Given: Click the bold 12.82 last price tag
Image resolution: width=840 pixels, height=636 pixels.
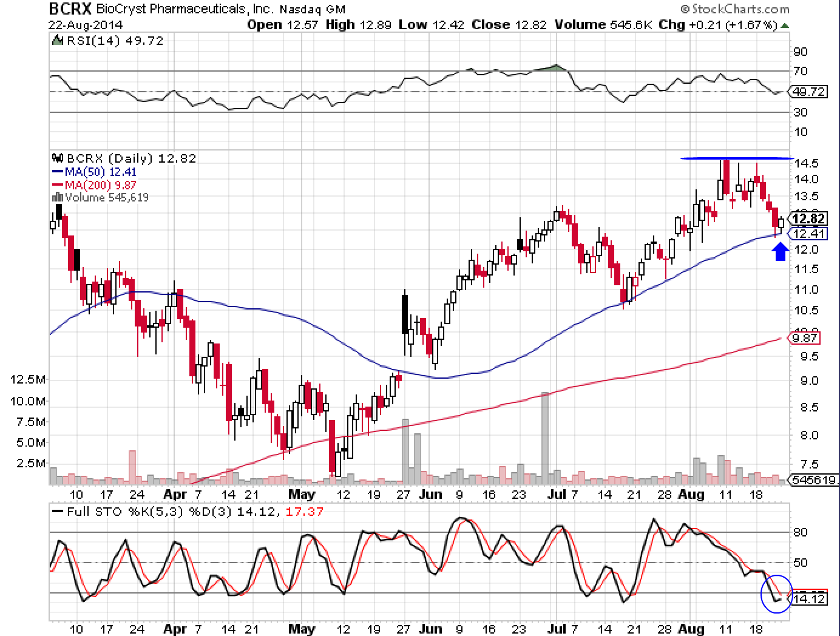Looking at the screenshot, I should [x=809, y=219].
